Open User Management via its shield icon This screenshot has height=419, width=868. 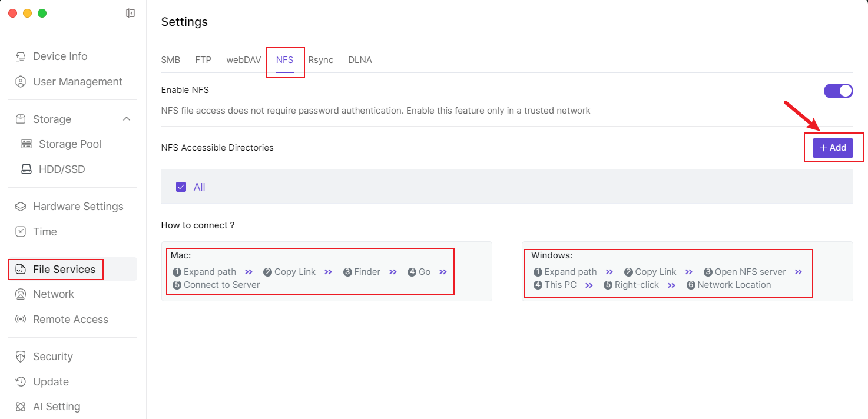point(21,82)
